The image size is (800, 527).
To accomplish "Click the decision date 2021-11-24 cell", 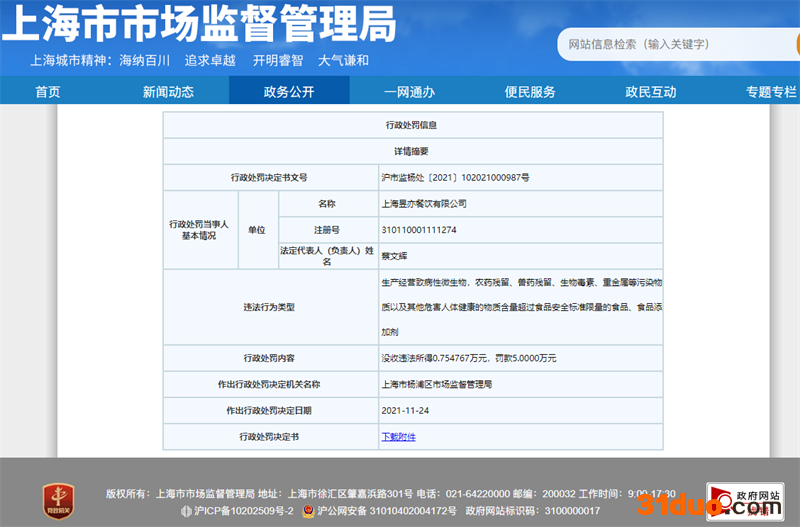I will coord(404,410).
